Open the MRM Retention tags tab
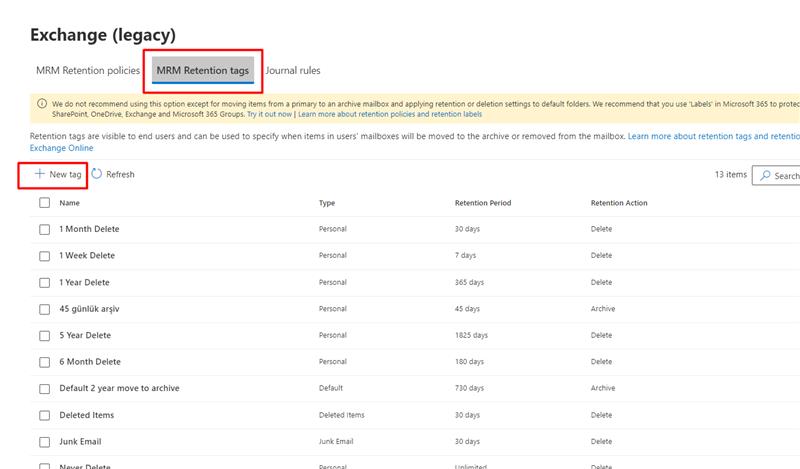 click(x=203, y=71)
